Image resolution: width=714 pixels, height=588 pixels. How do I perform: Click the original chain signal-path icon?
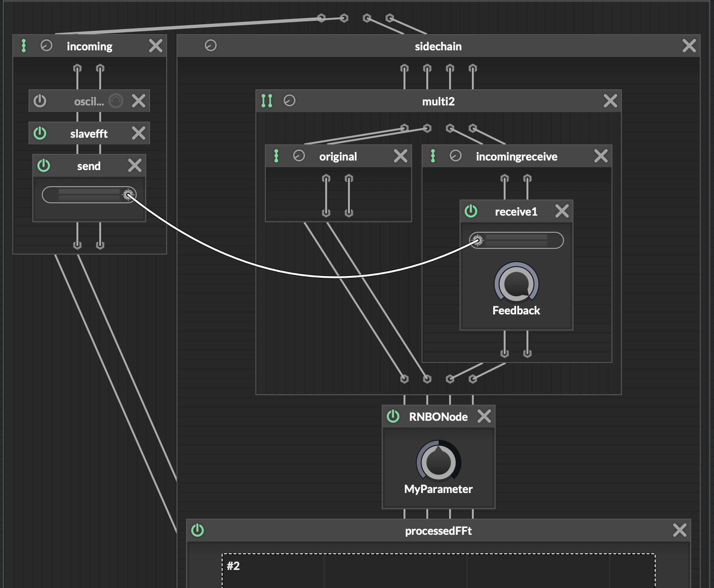point(276,156)
